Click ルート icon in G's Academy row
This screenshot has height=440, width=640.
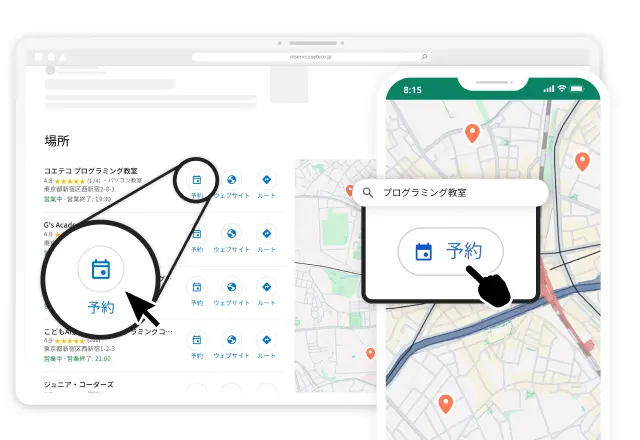(266, 234)
